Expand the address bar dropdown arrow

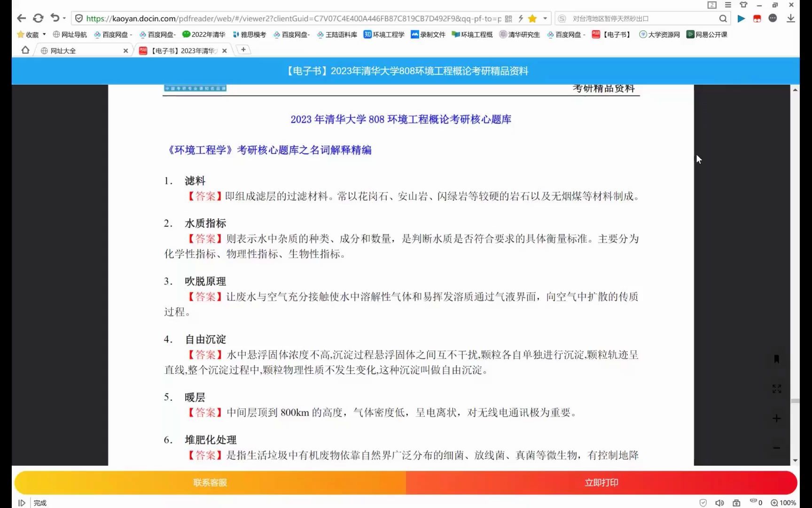[545, 18]
